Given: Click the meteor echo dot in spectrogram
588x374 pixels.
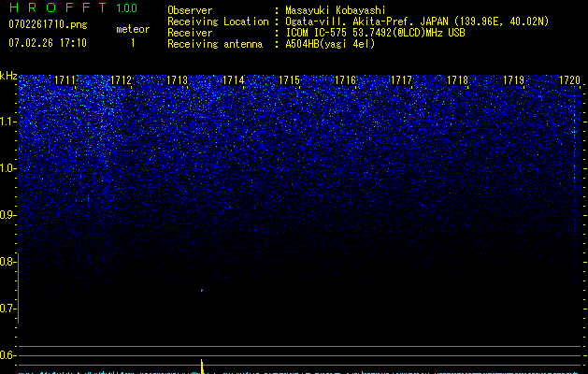Looking at the screenshot, I should [202, 290].
